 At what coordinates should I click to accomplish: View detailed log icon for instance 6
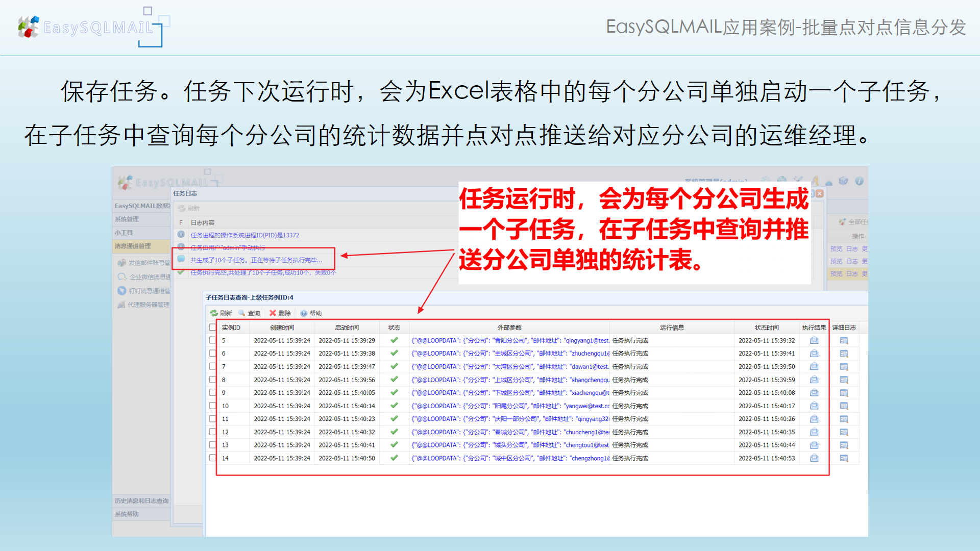[x=844, y=354]
